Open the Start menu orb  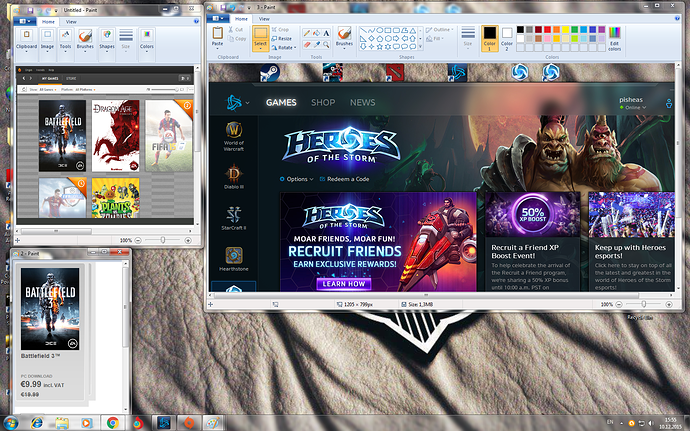10,423
